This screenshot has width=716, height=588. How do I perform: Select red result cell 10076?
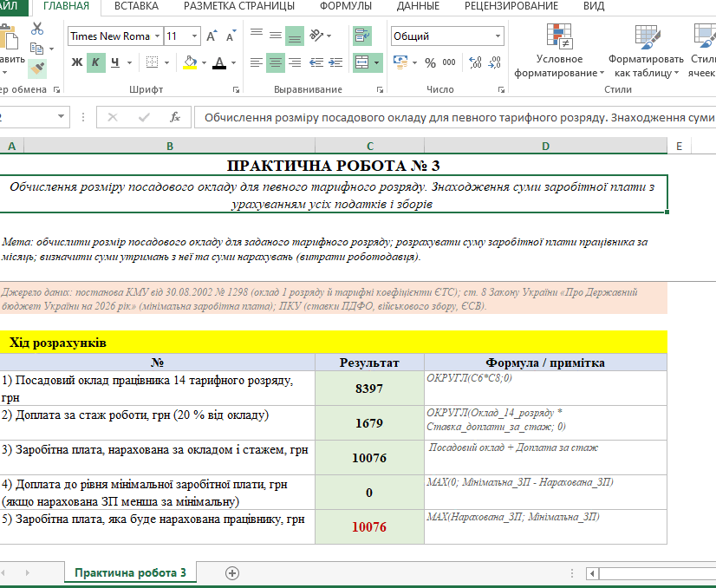pyautogui.click(x=369, y=526)
